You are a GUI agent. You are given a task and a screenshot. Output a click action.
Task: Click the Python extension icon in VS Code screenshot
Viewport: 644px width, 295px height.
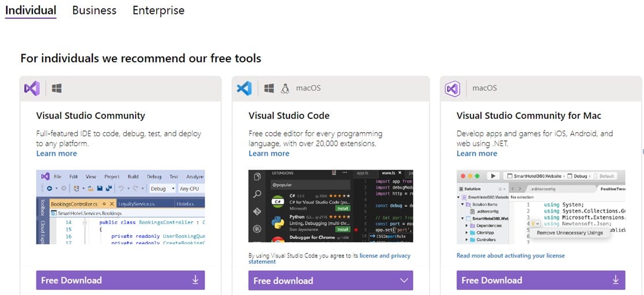(278, 222)
